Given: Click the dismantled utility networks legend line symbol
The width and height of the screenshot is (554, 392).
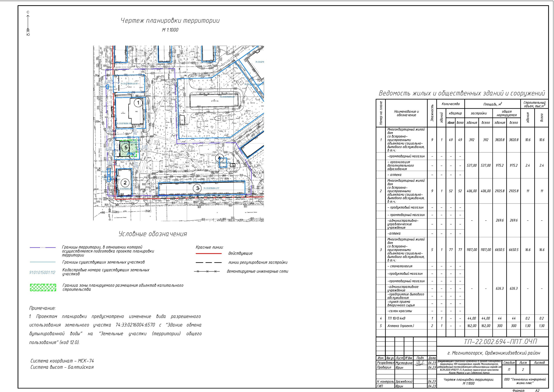Looking at the screenshot, I should tap(207, 272).
